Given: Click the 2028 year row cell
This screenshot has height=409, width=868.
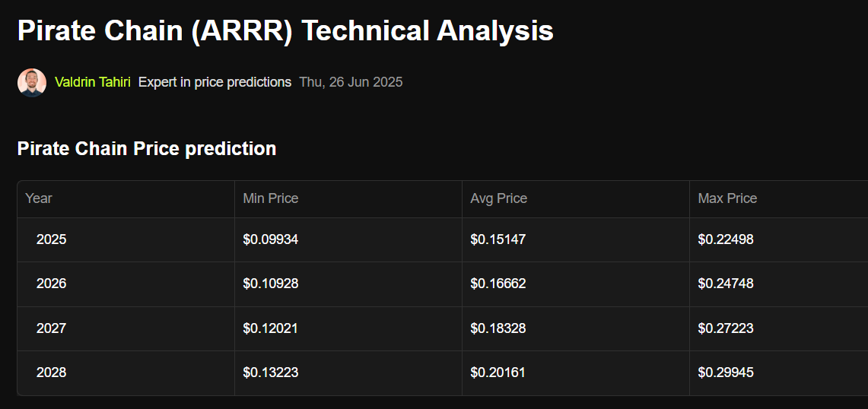Looking at the screenshot, I should pos(51,373).
